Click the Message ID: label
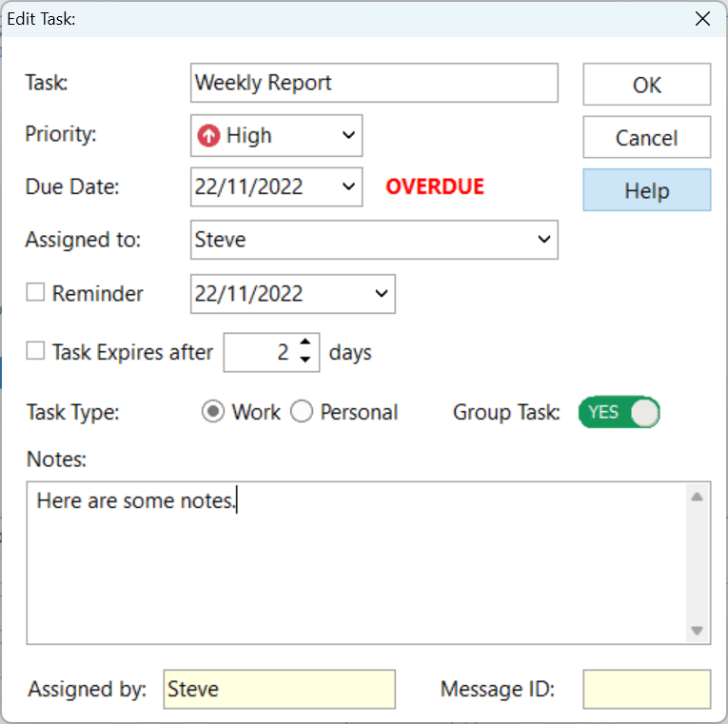This screenshot has width=728, height=724. click(498, 689)
